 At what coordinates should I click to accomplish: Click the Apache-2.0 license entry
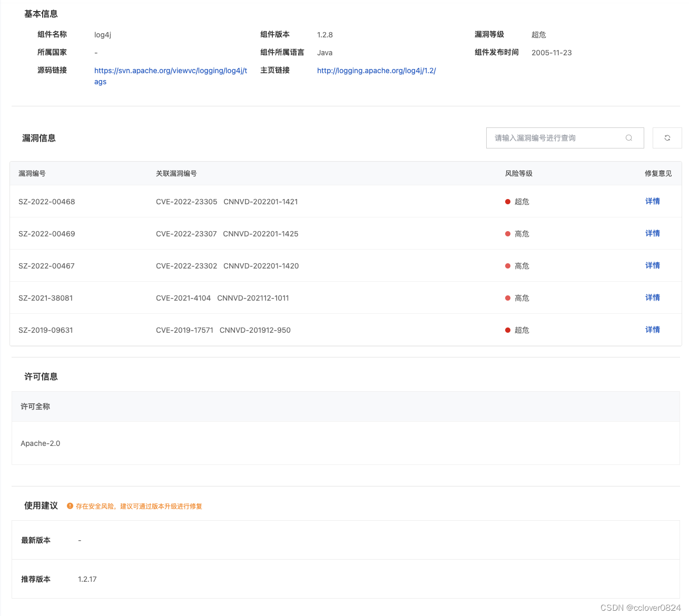tap(41, 443)
